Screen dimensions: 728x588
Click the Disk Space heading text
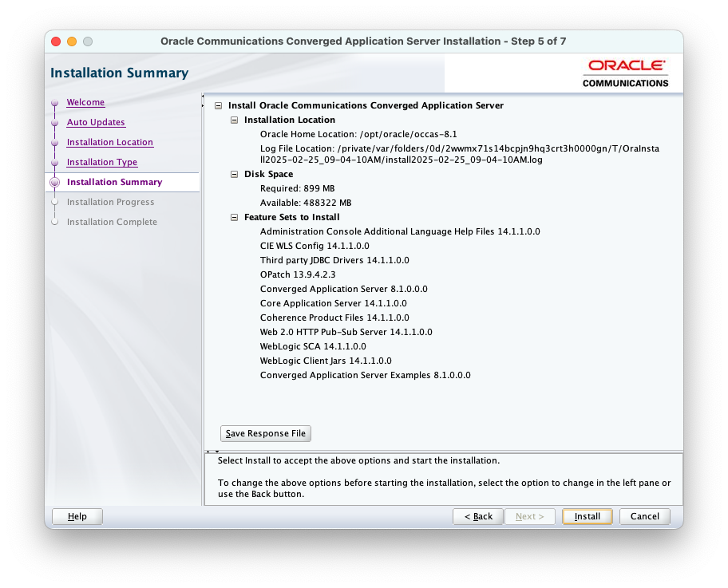tap(268, 174)
